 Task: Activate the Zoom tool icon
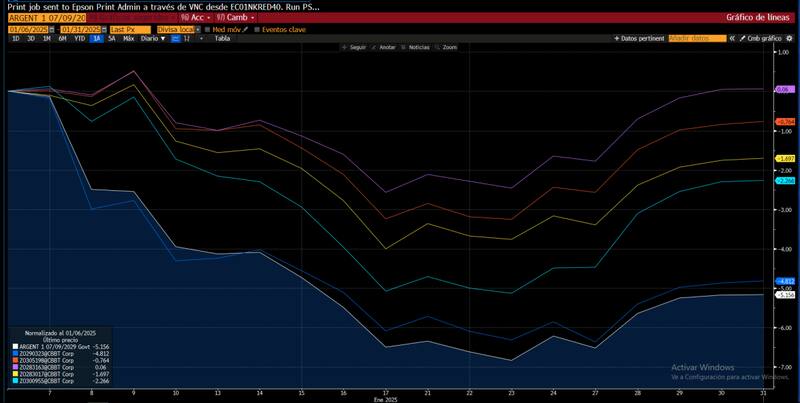pos(438,47)
